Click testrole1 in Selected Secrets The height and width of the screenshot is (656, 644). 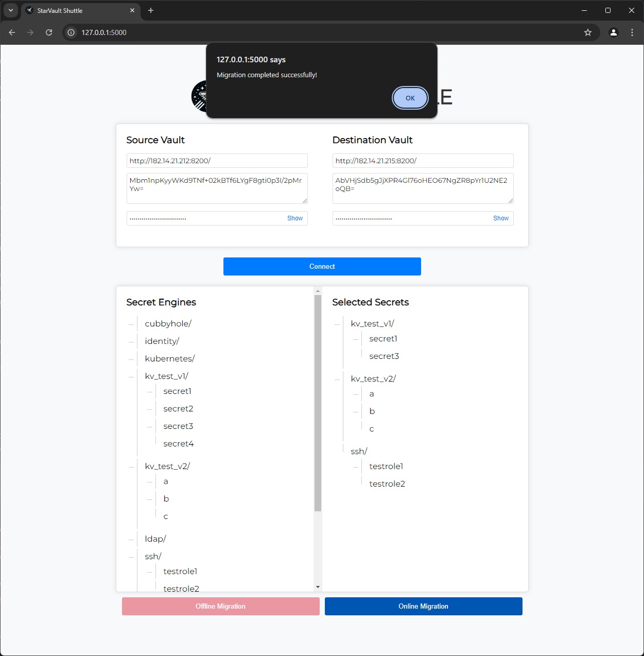tap(386, 467)
